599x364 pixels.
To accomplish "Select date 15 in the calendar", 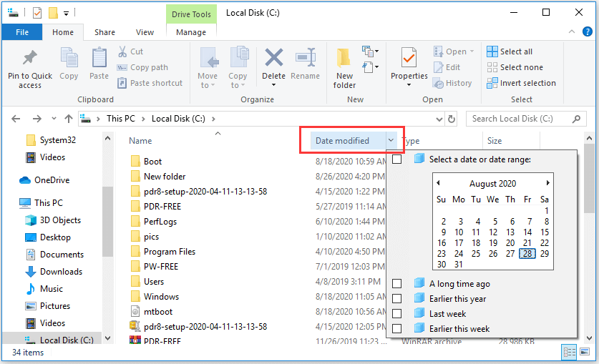I will point(545,232).
